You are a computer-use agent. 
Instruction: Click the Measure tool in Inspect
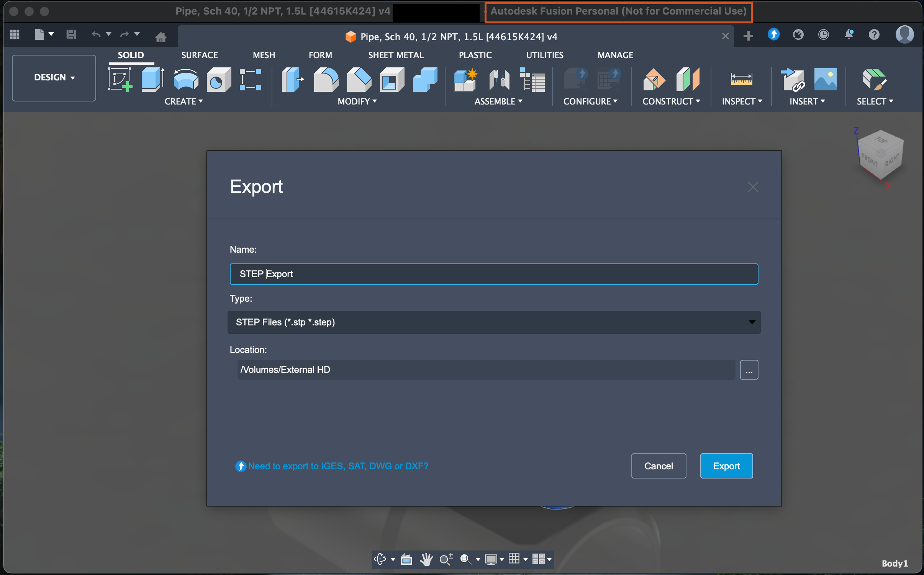(741, 80)
